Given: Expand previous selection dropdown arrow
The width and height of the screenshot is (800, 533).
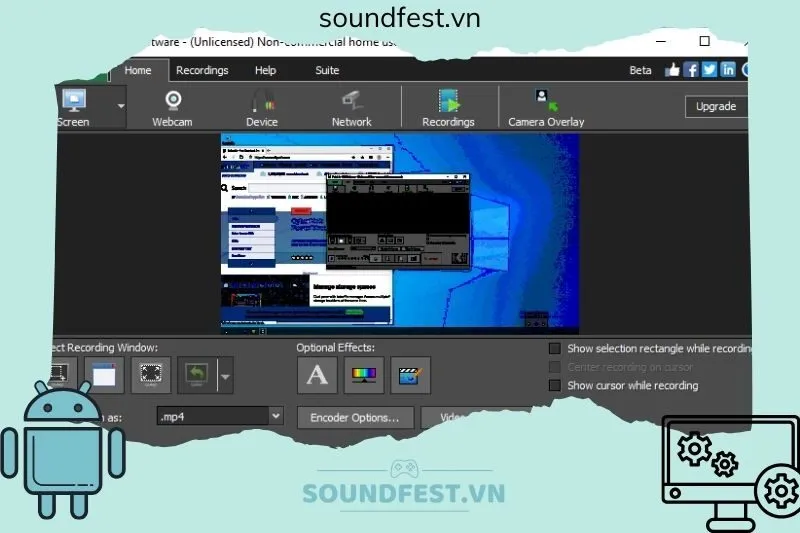Looking at the screenshot, I should click(225, 377).
